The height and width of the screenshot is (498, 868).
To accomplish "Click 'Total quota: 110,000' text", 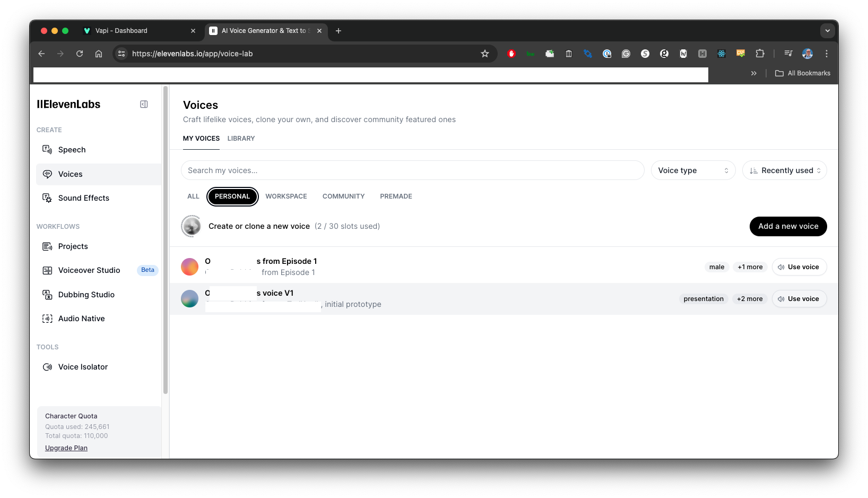I will (76, 436).
